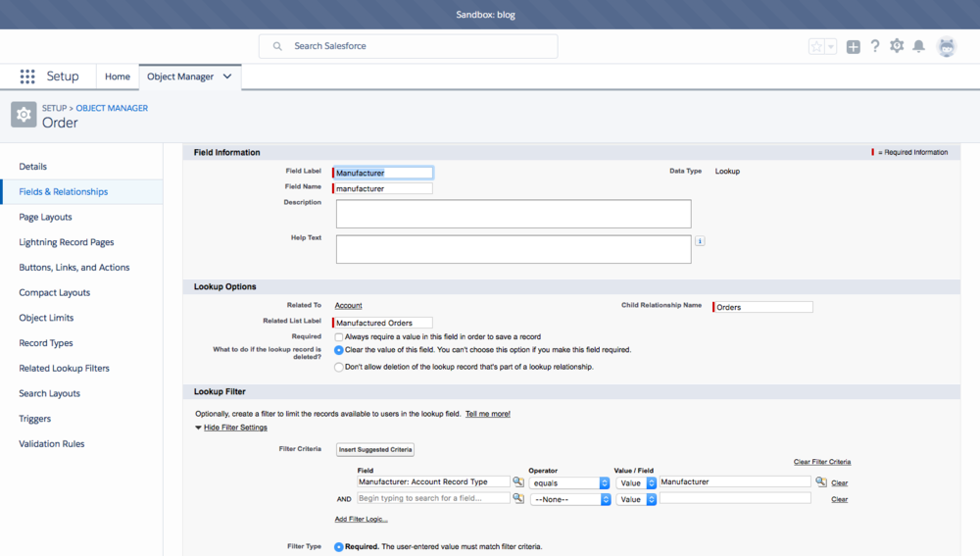The height and width of the screenshot is (556, 980).
Task: Click the Help Text info icon
Action: [700, 240]
